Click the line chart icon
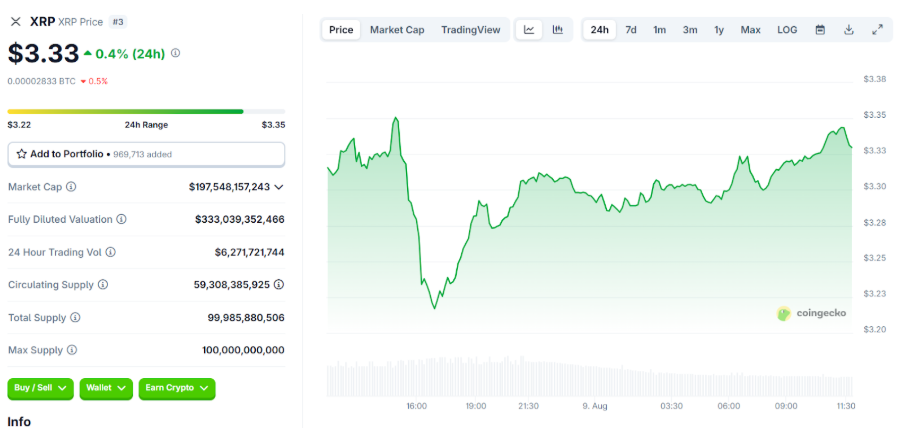Image resolution: width=916 pixels, height=436 pixels. pyautogui.click(x=529, y=30)
